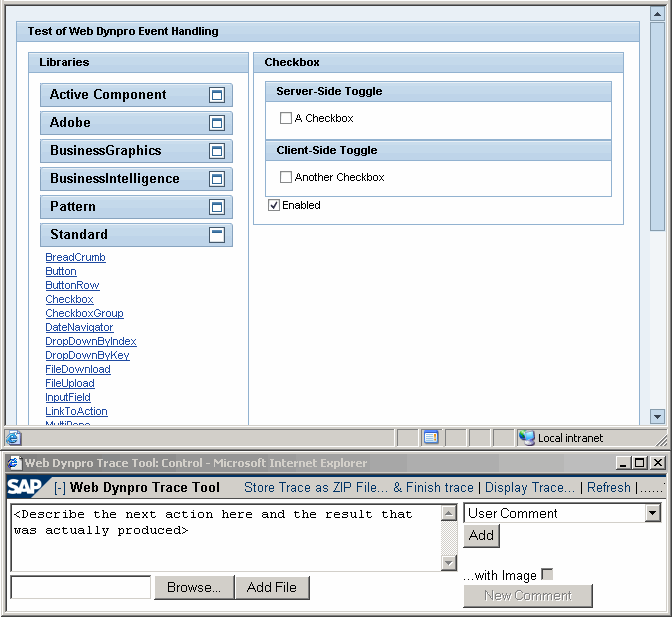
Task: Minimize the Trace Tool window
Action: point(623,463)
